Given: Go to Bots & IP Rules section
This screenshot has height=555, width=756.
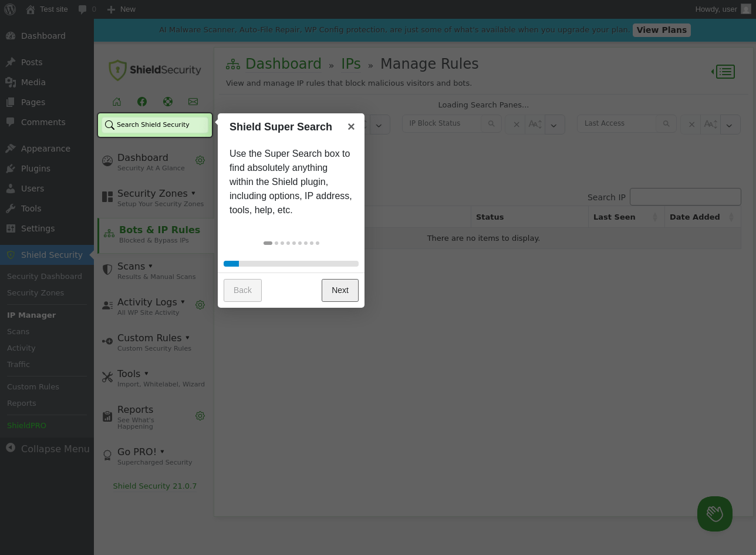Looking at the screenshot, I should click(x=155, y=234).
